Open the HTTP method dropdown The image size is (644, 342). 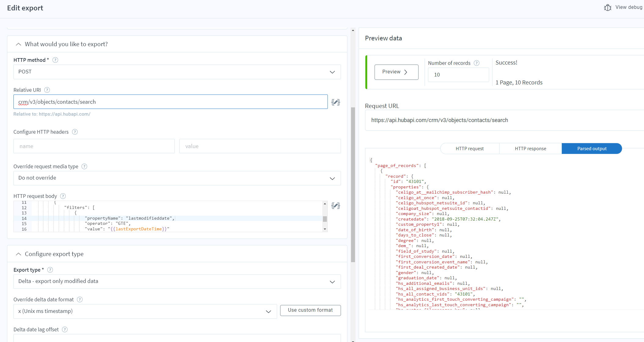177,72
